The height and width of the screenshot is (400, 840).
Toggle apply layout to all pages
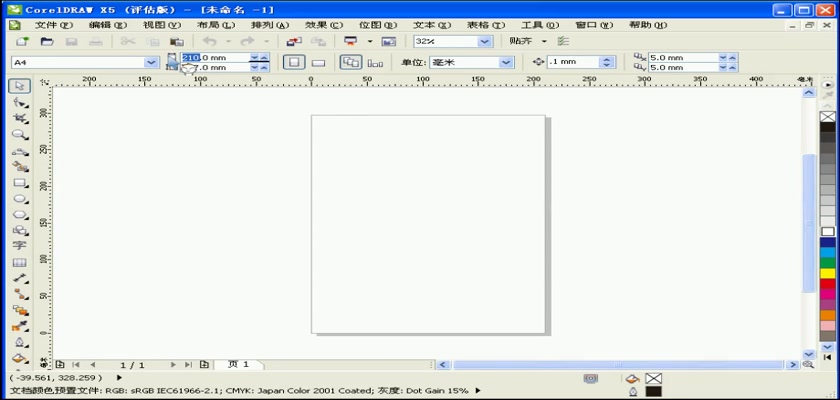[x=350, y=62]
